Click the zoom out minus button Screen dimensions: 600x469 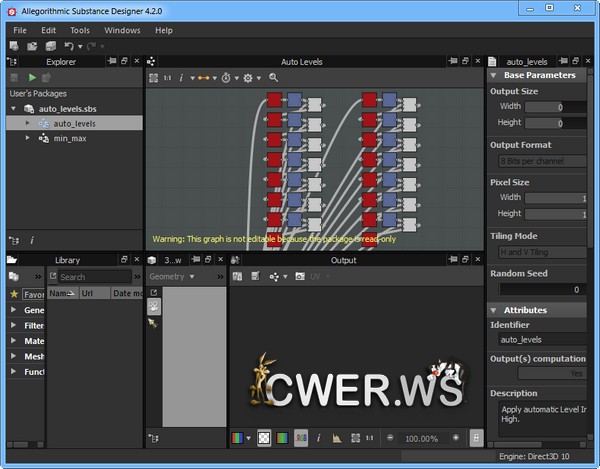coord(390,438)
